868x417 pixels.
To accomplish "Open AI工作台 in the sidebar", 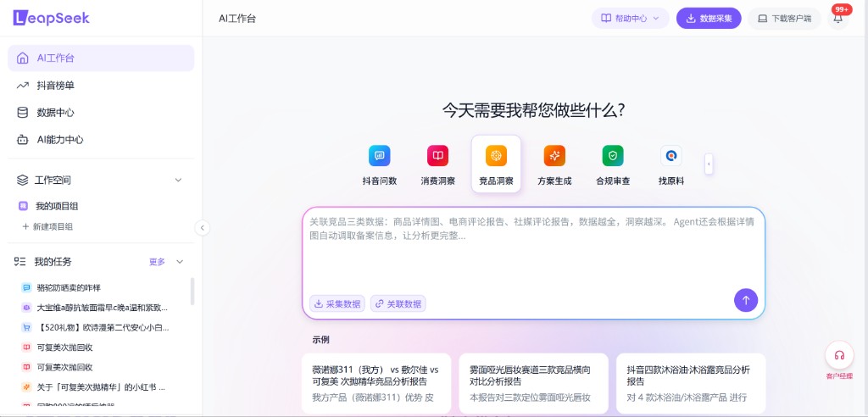I will coord(101,58).
